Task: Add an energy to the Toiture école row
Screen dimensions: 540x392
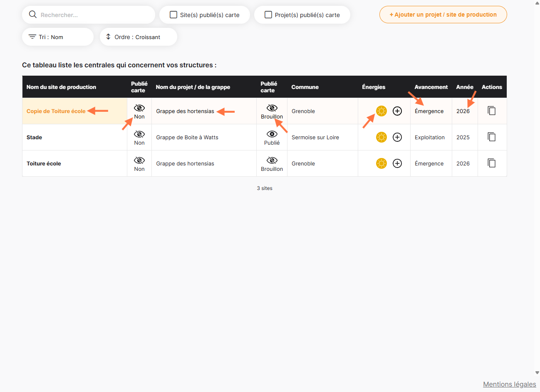Action: click(x=397, y=163)
